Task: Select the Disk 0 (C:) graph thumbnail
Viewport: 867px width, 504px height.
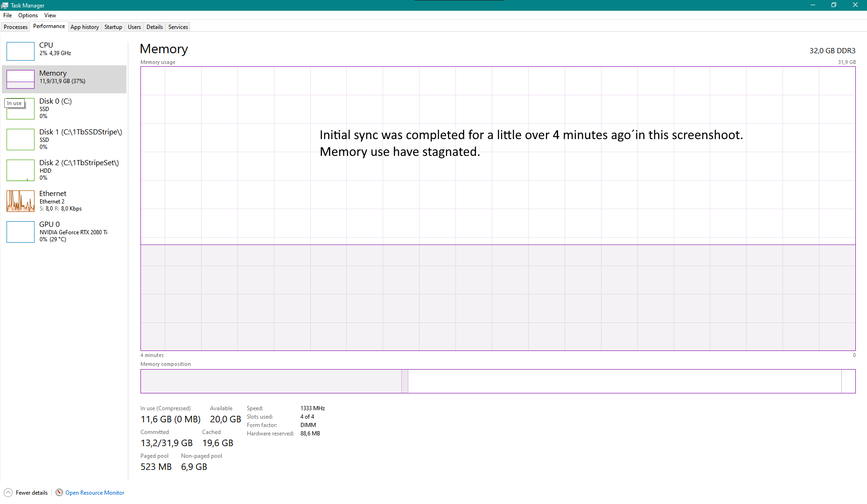Action: pos(21,109)
